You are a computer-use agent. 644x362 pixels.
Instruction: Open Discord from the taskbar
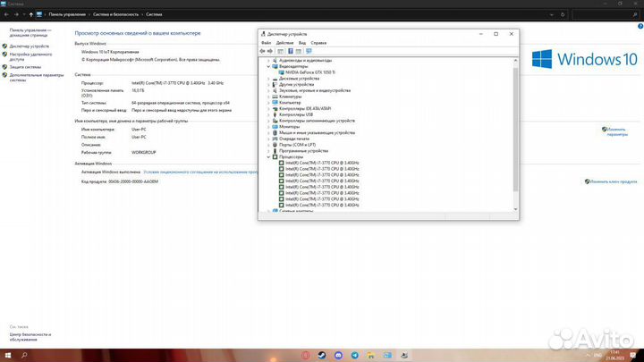click(x=338, y=356)
